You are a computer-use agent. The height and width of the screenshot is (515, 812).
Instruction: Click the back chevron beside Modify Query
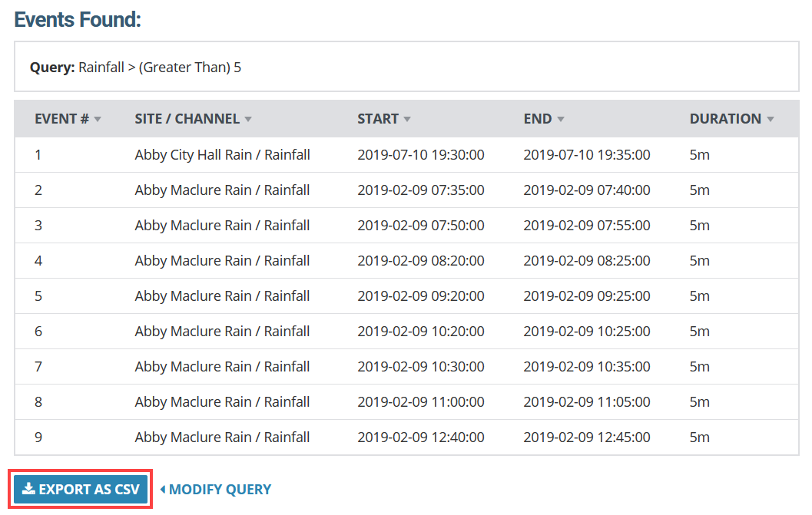163,489
